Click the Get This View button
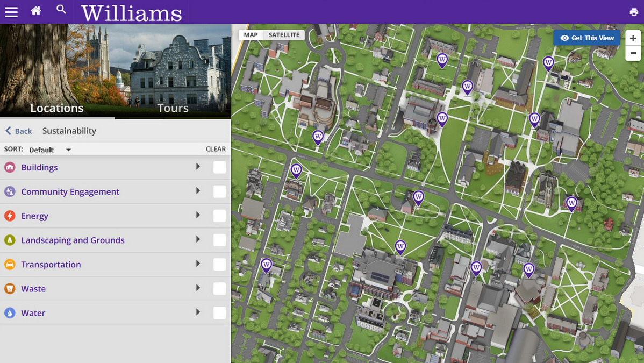This screenshot has width=644, height=363. (587, 38)
